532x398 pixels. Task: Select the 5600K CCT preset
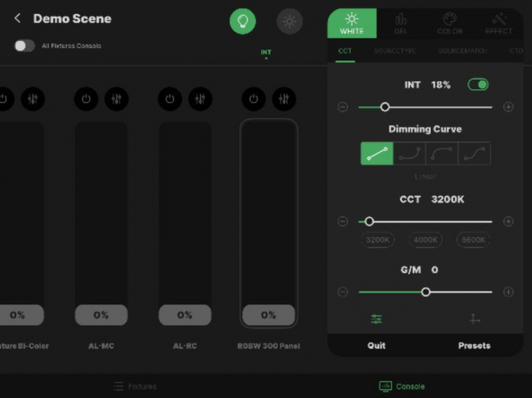pos(473,240)
